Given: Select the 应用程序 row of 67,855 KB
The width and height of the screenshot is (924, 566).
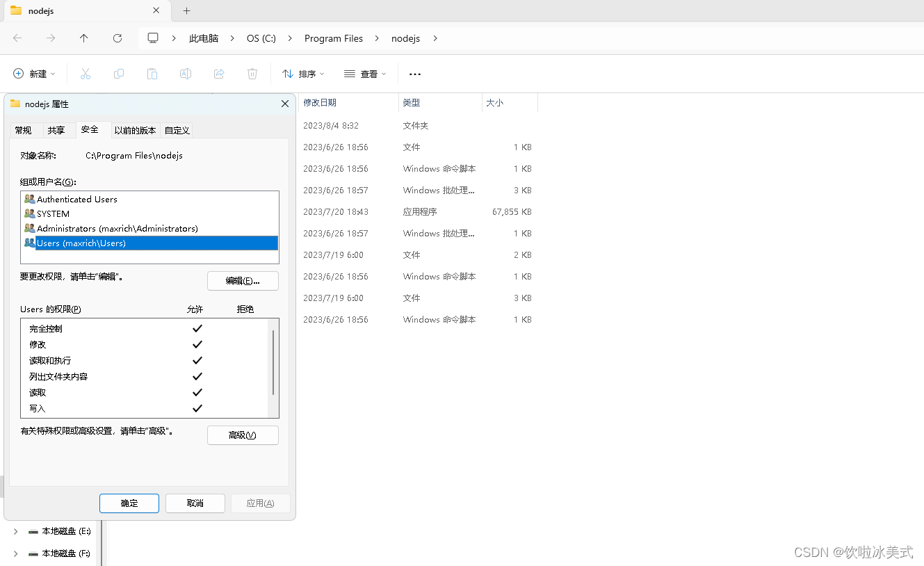Looking at the screenshot, I should point(417,212).
